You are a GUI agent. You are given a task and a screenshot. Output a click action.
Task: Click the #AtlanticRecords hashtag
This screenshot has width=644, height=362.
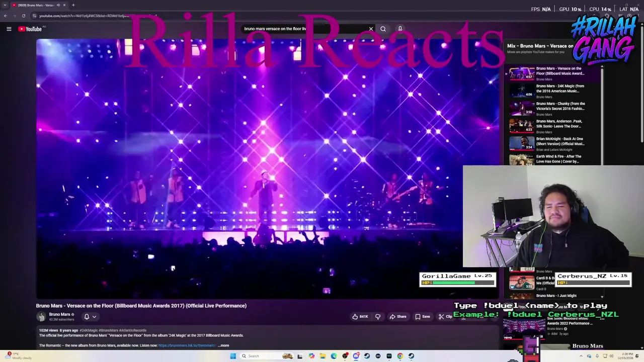[x=133, y=330]
